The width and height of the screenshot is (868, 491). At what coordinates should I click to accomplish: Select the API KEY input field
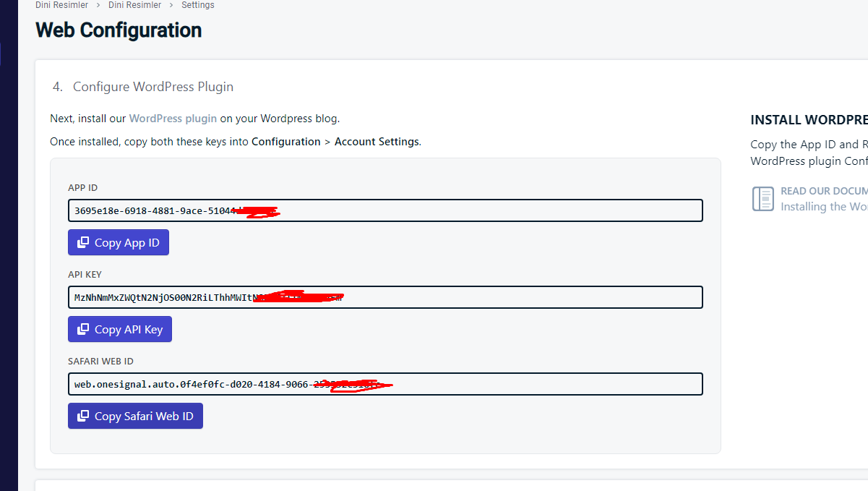pos(385,297)
